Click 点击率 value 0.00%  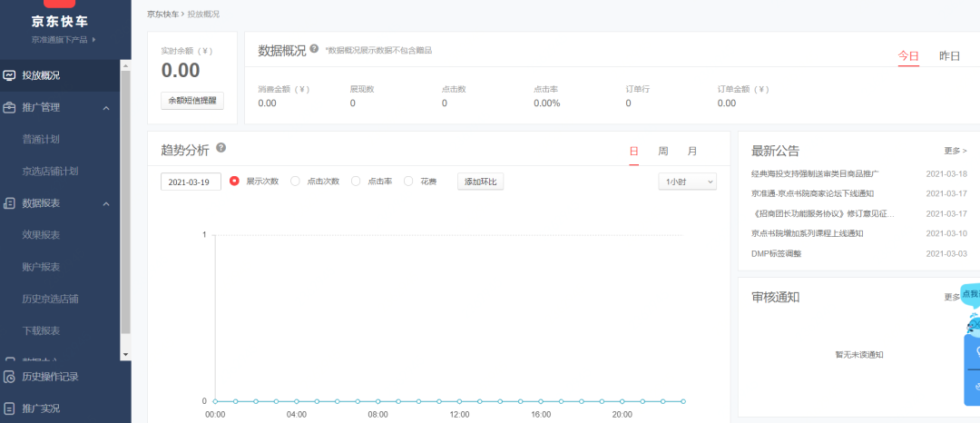[547, 103]
